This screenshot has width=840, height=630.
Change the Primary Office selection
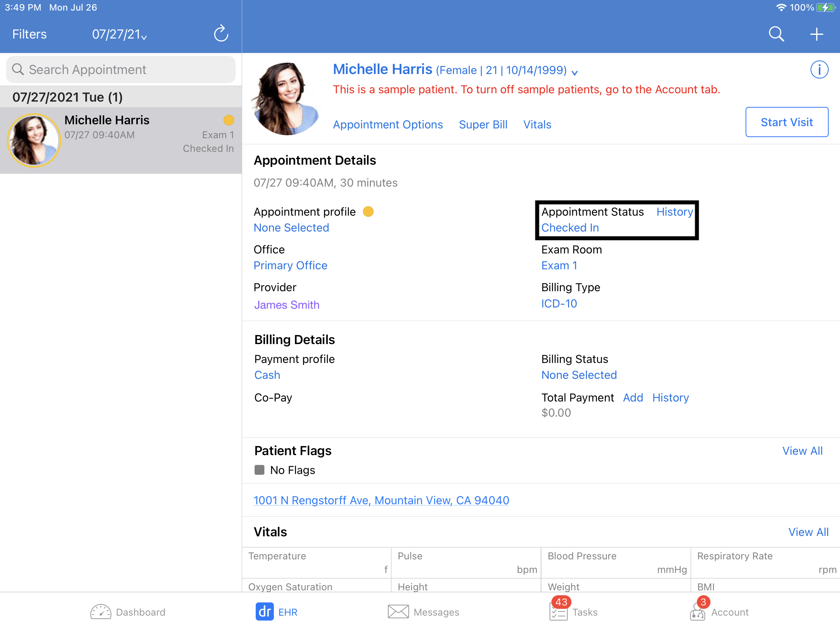pos(290,266)
